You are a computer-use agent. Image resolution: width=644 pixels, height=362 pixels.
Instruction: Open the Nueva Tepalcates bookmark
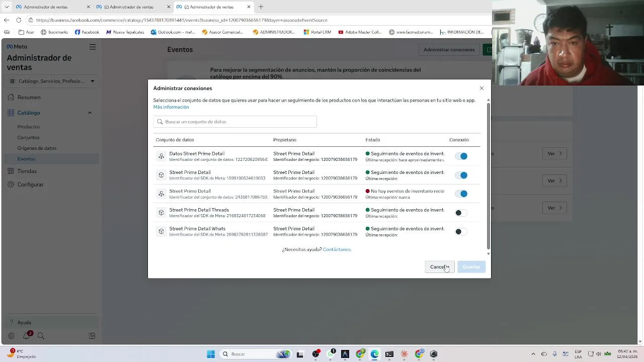pos(125,32)
